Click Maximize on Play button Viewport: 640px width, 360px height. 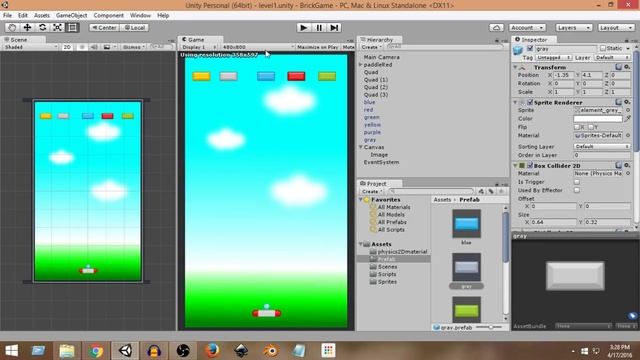pyautogui.click(x=318, y=47)
